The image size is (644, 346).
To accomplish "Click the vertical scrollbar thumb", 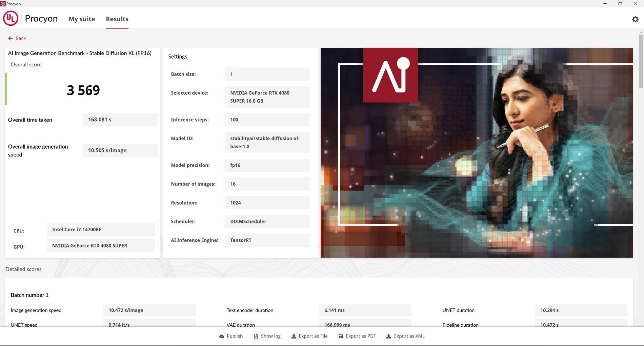I will pyautogui.click(x=641, y=61).
